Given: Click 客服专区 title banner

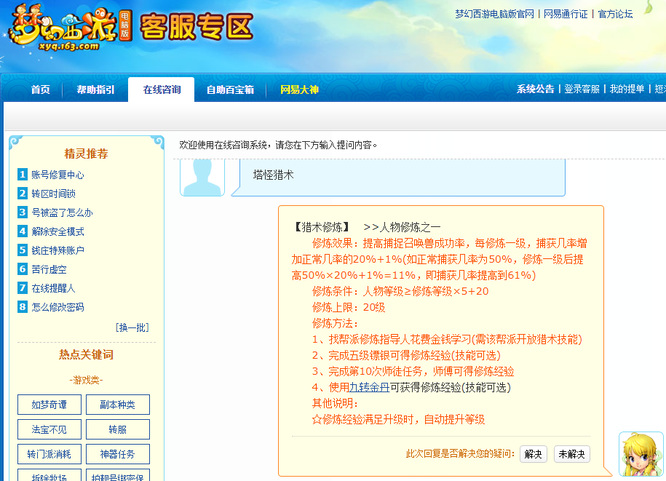Looking at the screenshot, I should click(197, 27).
